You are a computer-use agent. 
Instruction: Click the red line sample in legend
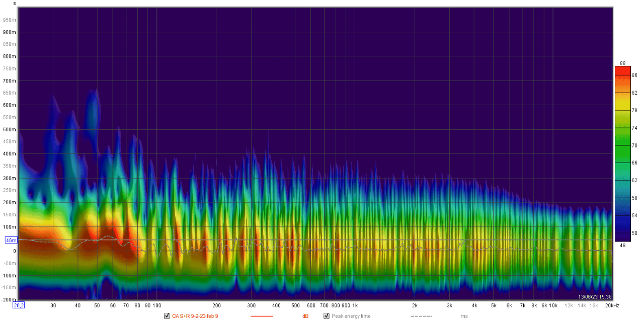point(261,316)
